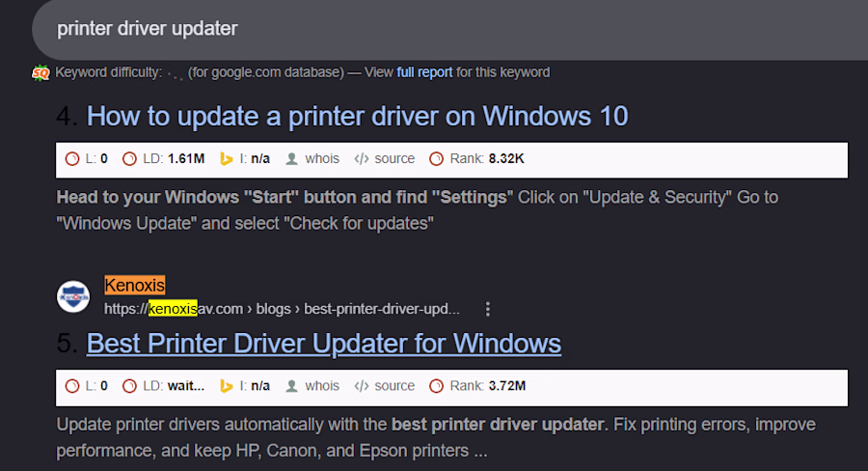Open source in the result 4 SEO bar

click(384, 159)
